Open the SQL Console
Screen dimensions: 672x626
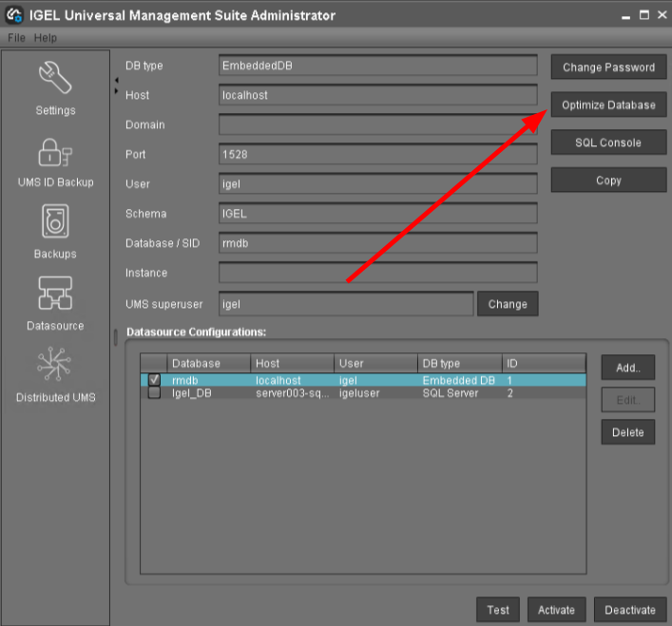click(x=608, y=142)
